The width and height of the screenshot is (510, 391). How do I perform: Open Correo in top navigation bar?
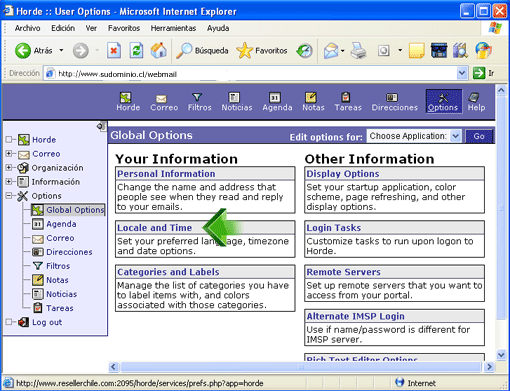click(164, 102)
